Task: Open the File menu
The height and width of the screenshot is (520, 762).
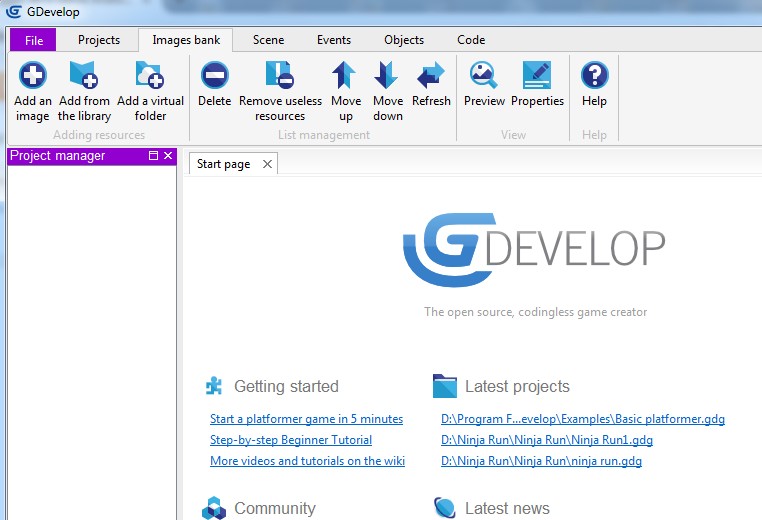Action: click(x=34, y=40)
